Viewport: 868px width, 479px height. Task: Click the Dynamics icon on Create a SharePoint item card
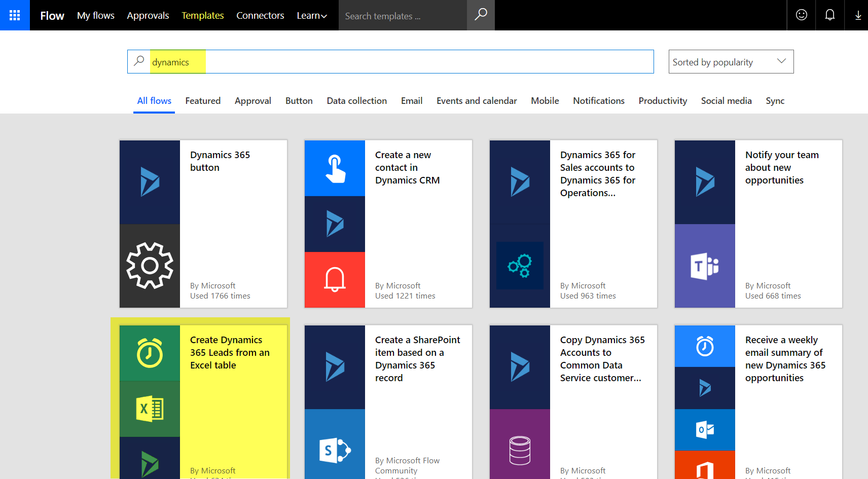pyautogui.click(x=335, y=367)
